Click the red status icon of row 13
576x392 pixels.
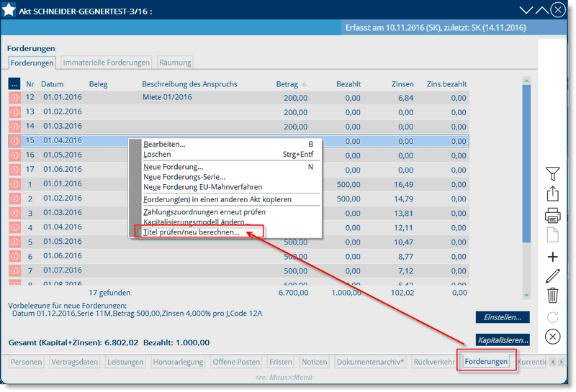pyautogui.click(x=14, y=112)
